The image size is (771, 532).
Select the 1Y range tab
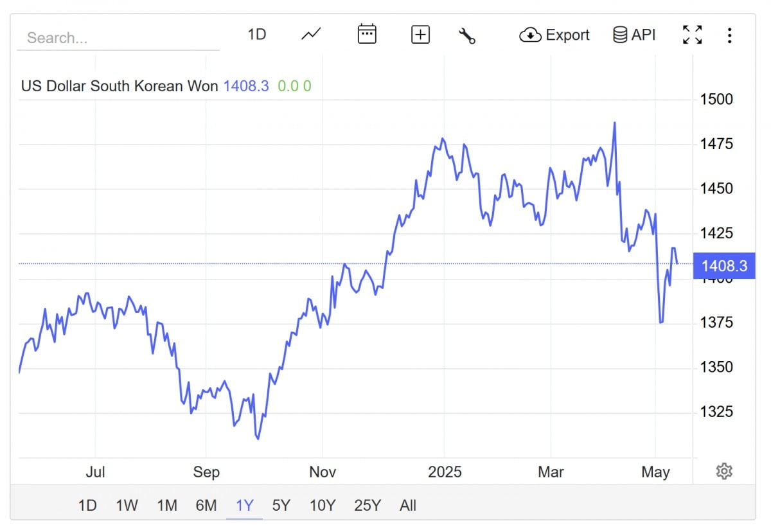[245, 506]
